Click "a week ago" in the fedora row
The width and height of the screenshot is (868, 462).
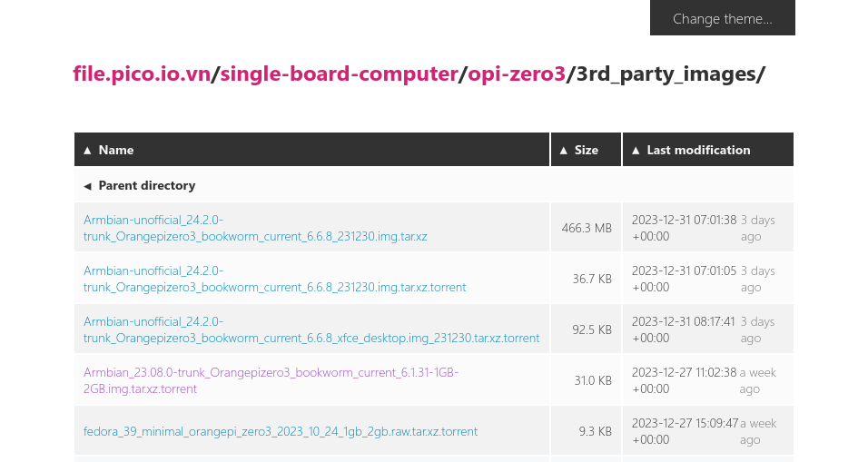pos(757,431)
